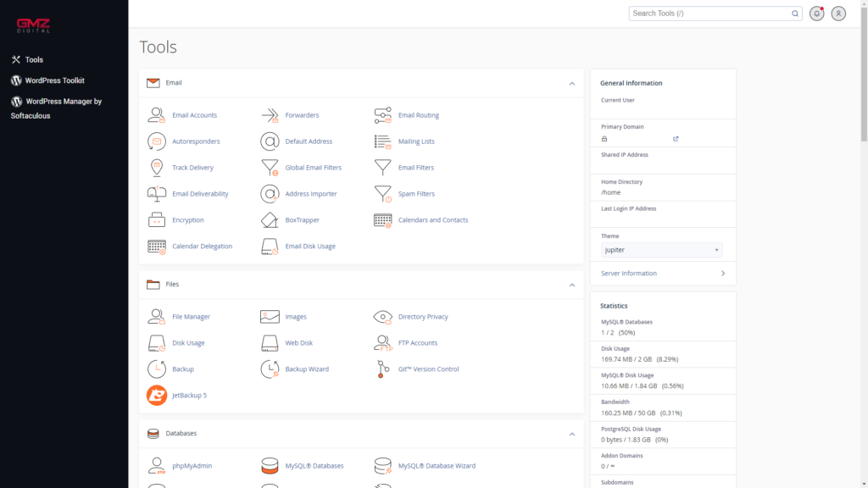868x488 pixels.
Task: Click the Email Filters funnel icon
Action: [382, 168]
